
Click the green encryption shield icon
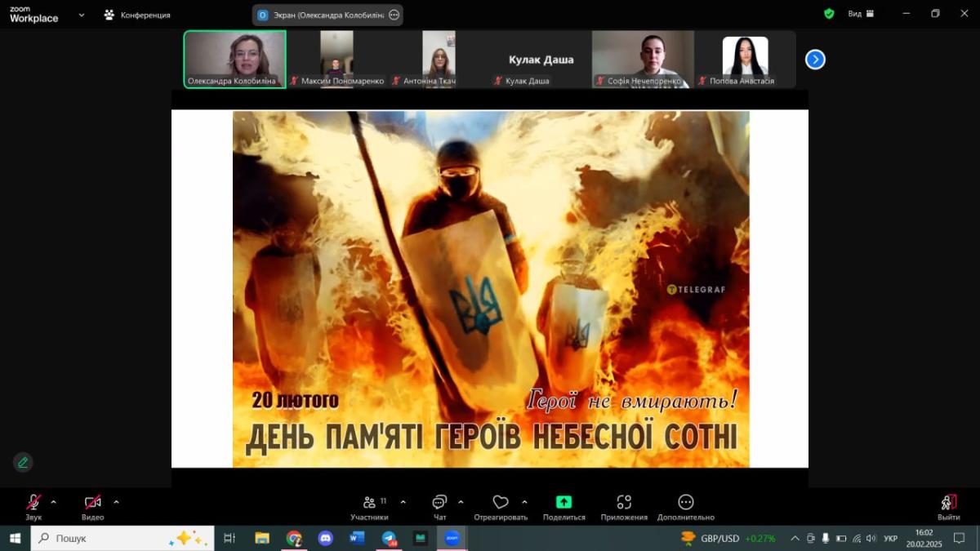pyautogui.click(x=829, y=14)
